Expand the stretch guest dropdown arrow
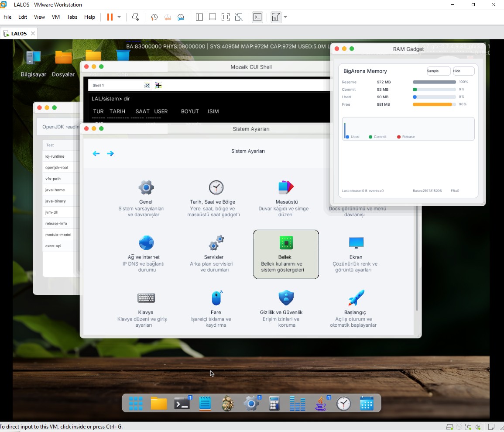 click(x=285, y=17)
